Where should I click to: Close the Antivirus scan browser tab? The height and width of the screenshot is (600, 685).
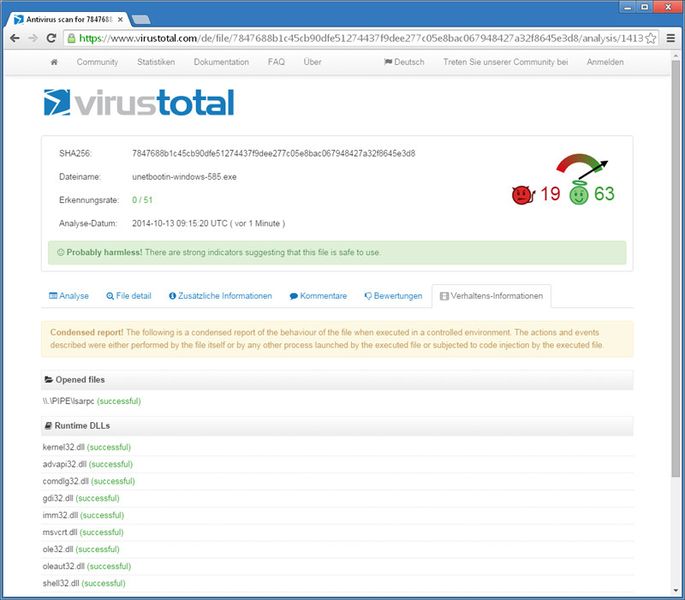coord(120,20)
